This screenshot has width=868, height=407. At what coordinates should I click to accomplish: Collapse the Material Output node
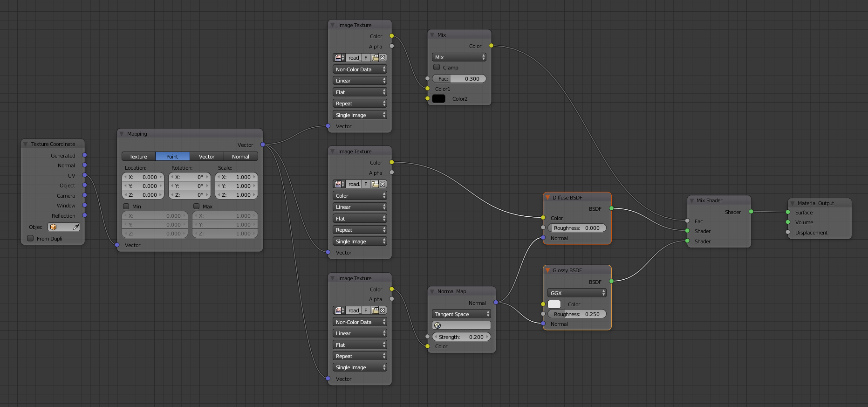[792, 203]
